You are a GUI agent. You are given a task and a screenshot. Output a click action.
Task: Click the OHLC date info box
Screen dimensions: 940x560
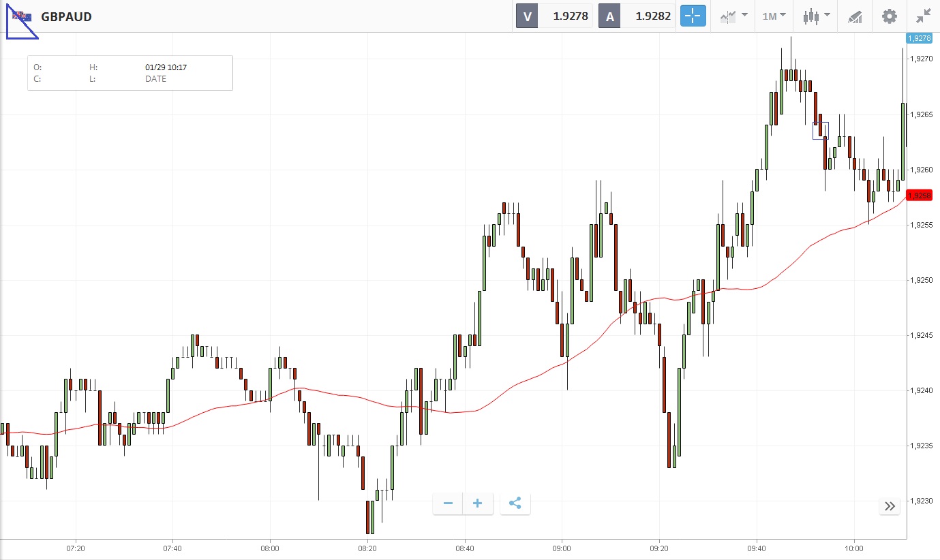click(130, 73)
